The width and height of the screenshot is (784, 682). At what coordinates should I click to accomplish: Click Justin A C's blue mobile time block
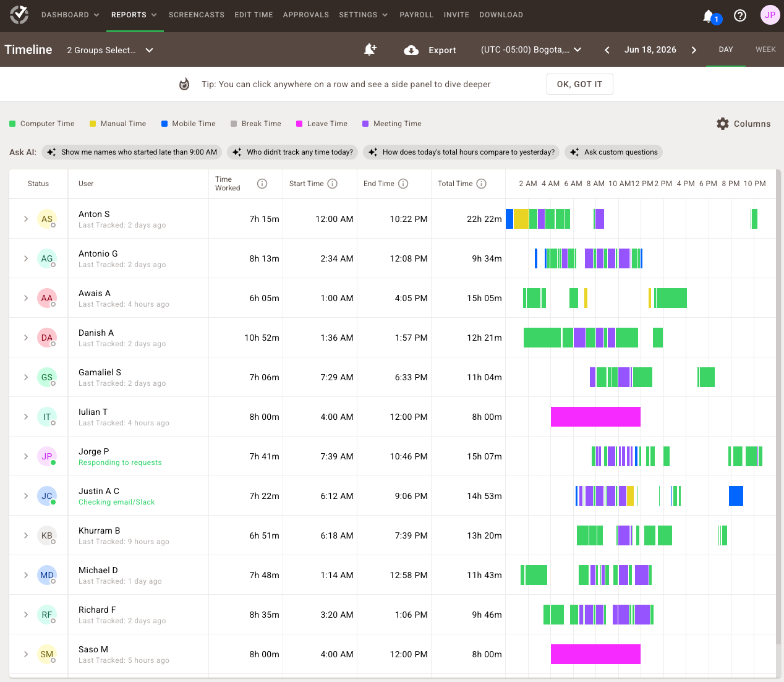click(x=736, y=496)
